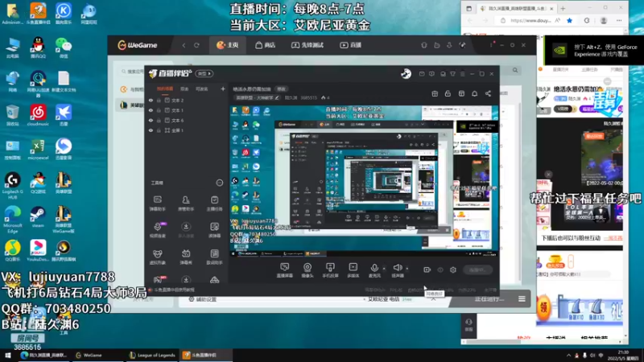Open the 虚拟形象 tool
Image resolution: width=644 pixels, height=362 pixels.
(x=157, y=257)
